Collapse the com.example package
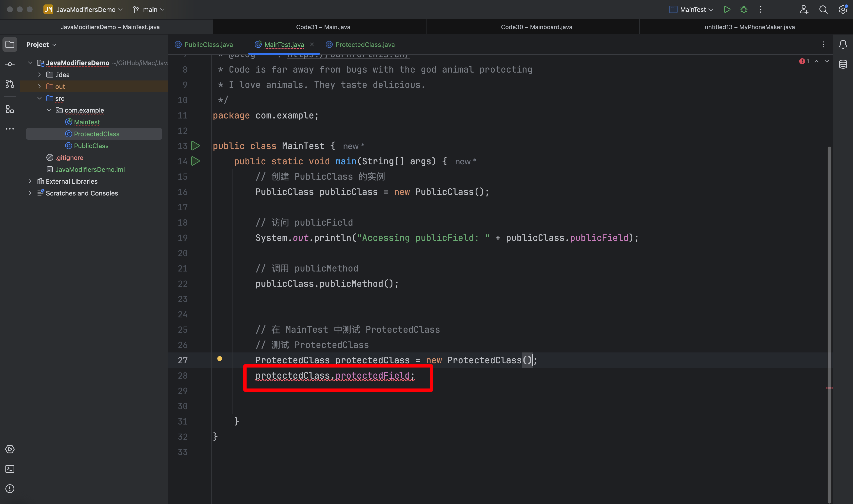 [49, 110]
